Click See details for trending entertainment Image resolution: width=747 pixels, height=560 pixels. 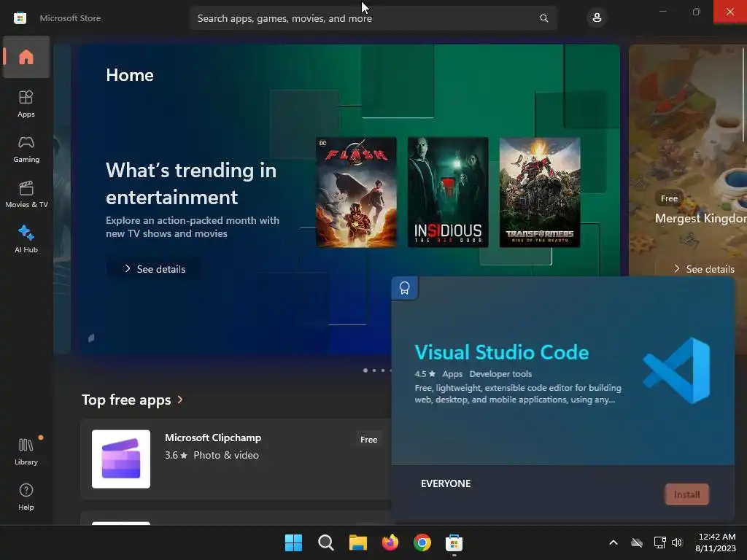tap(155, 269)
